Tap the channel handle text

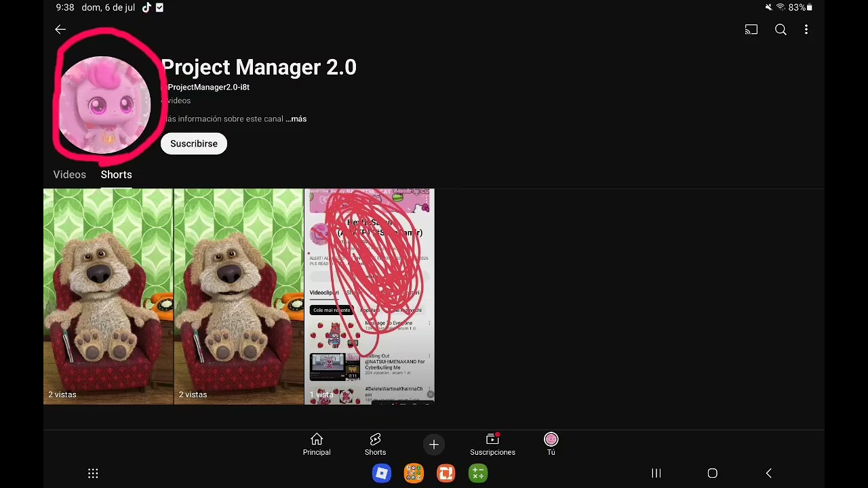(x=206, y=87)
